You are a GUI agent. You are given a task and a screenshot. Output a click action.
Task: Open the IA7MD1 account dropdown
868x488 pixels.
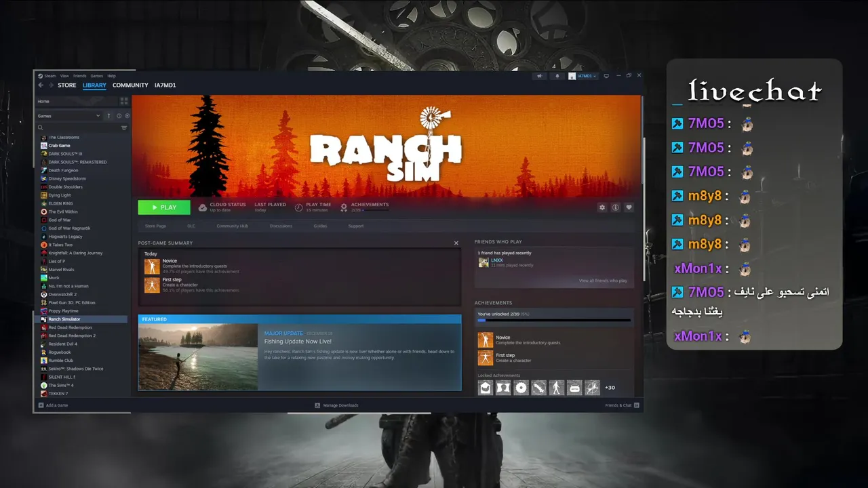pyautogui.click(x=583, y=76)
